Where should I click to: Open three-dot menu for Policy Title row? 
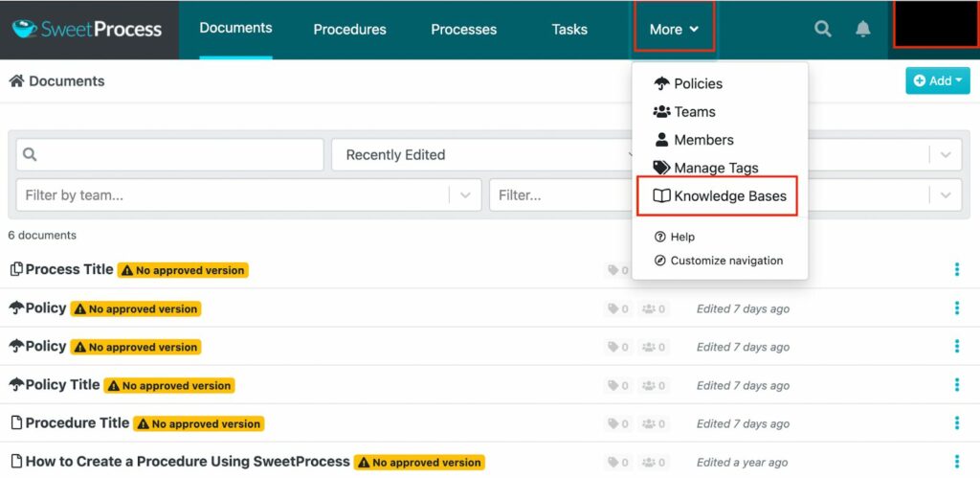(956, 385)
